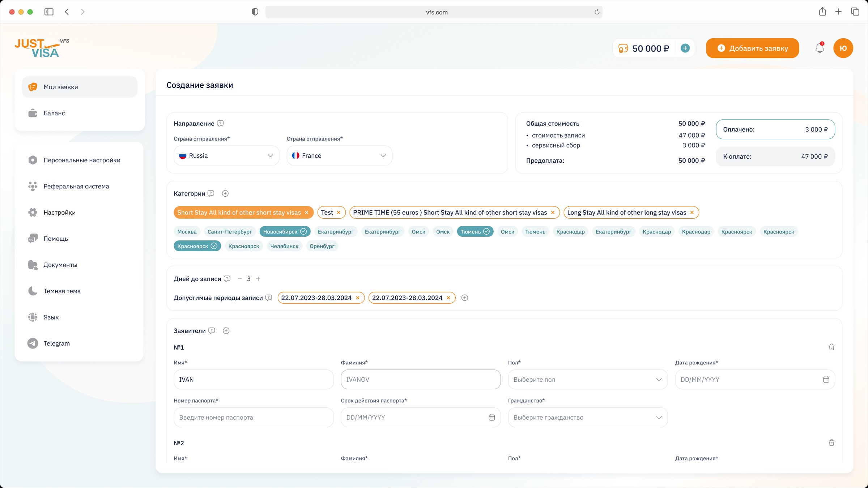Deselect the checked Красноярск city chip
Image resolution: width=868 pixels, height=488 pixels.
(x=197, y=246)
